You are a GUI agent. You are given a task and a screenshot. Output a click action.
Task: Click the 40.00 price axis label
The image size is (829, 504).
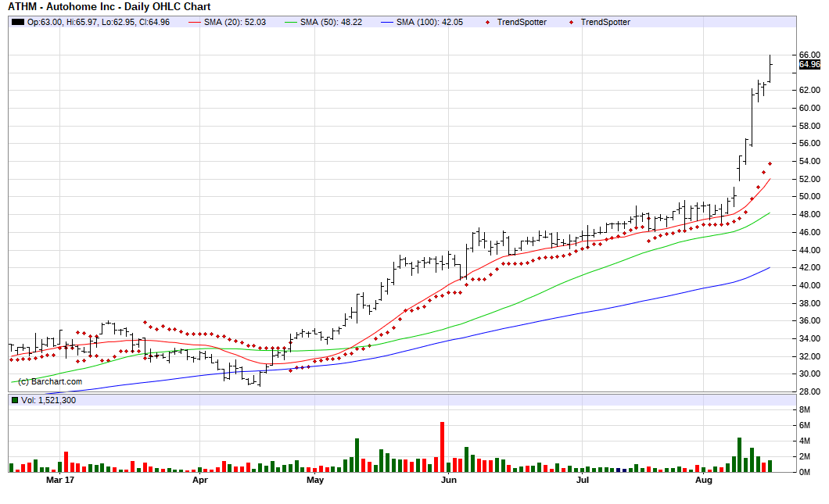(809, 285)
